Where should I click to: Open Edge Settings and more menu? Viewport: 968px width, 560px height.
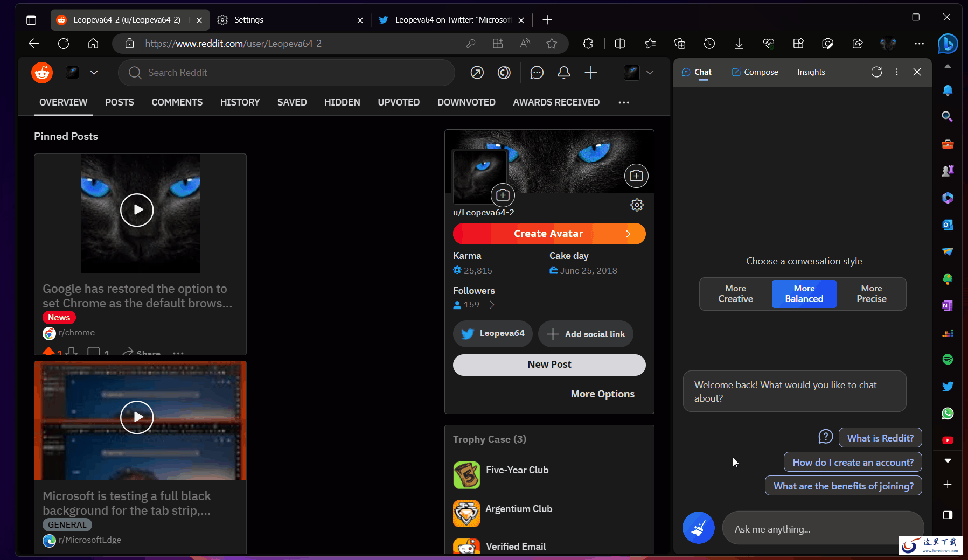920,44
